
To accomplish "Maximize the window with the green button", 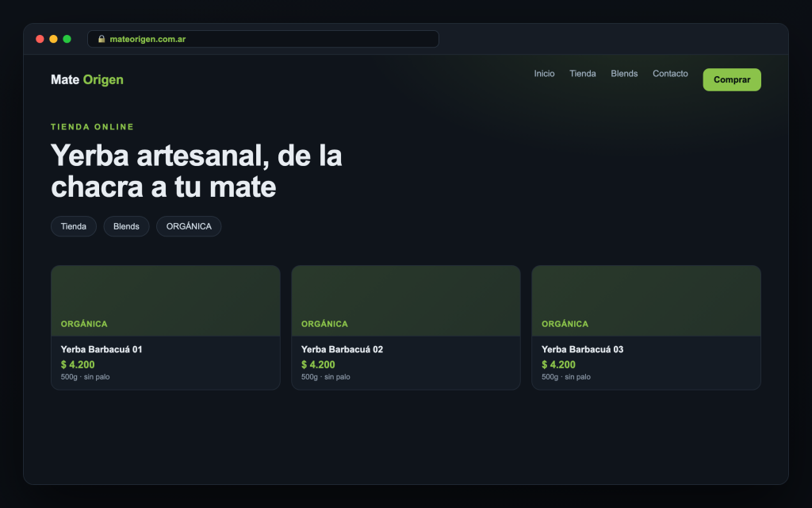I will [x=67, y=39].
